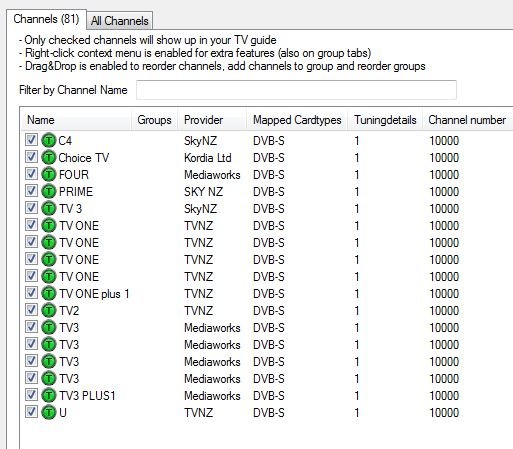Screen dimensions: 513x449
Task: Click the green icon next to TV2
Action: coord(49,310)
